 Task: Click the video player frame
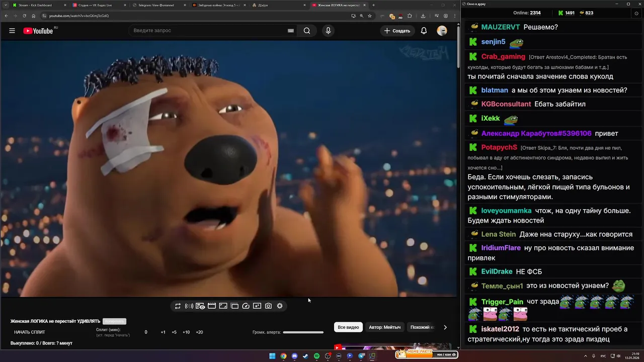(x=228, y=168)
